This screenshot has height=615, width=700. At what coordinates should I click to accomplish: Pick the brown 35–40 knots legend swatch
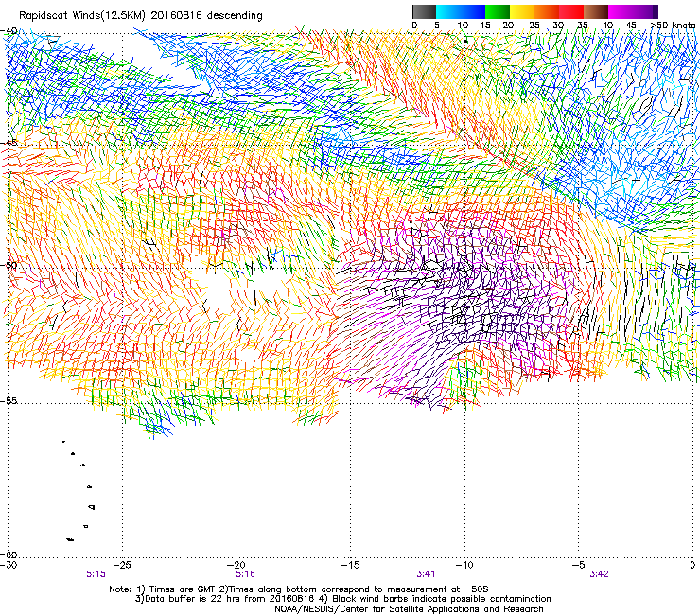pyautogui.click(x=596, y=11)
